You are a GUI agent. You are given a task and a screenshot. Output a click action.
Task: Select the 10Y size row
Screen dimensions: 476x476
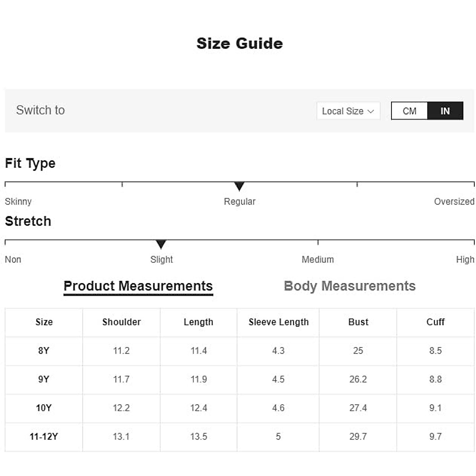44,408
